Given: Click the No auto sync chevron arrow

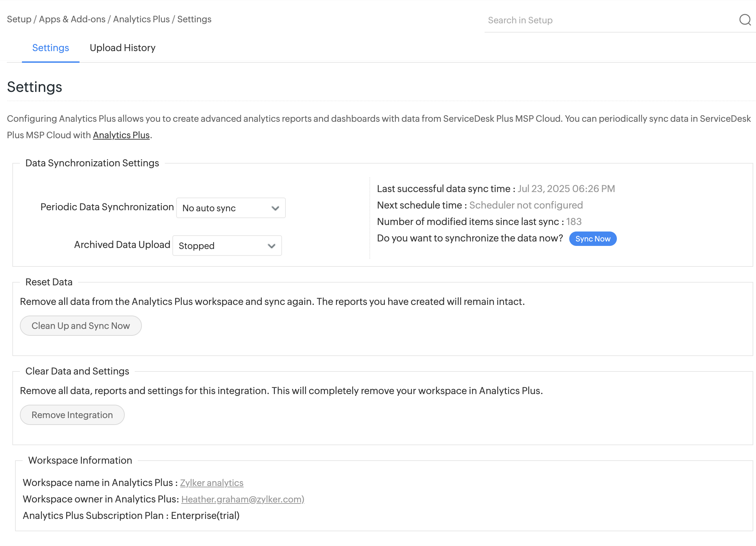Looking at the screenshot, I should 275,208.
